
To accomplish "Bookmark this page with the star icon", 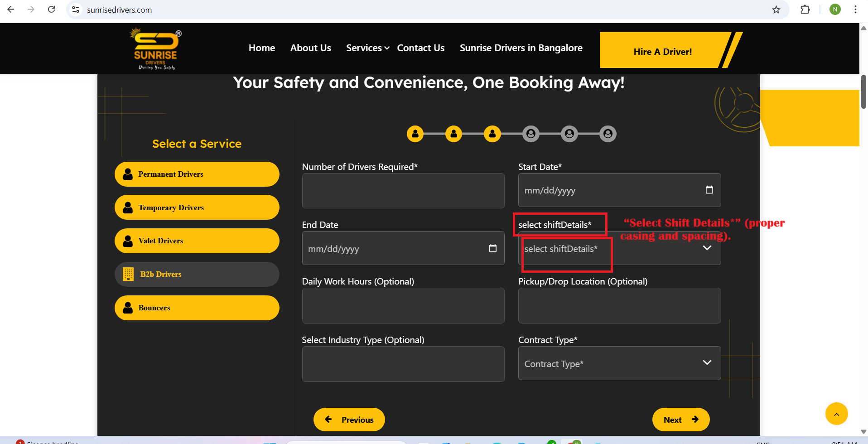I will coord(776,10).
